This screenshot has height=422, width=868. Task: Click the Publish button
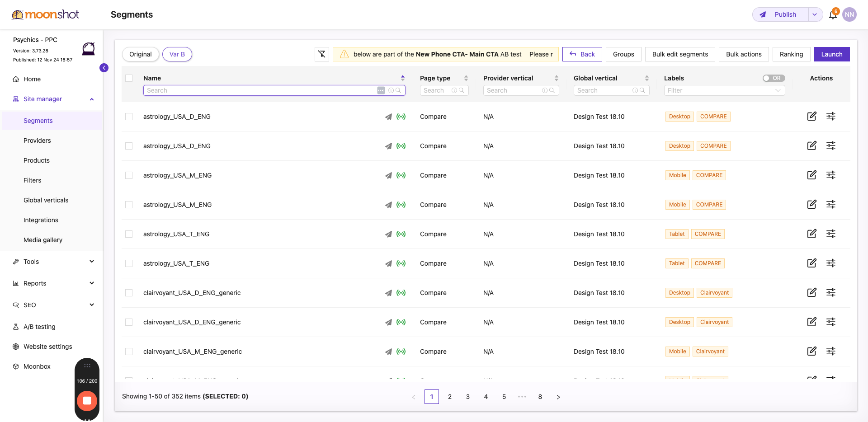click(781, 14)
